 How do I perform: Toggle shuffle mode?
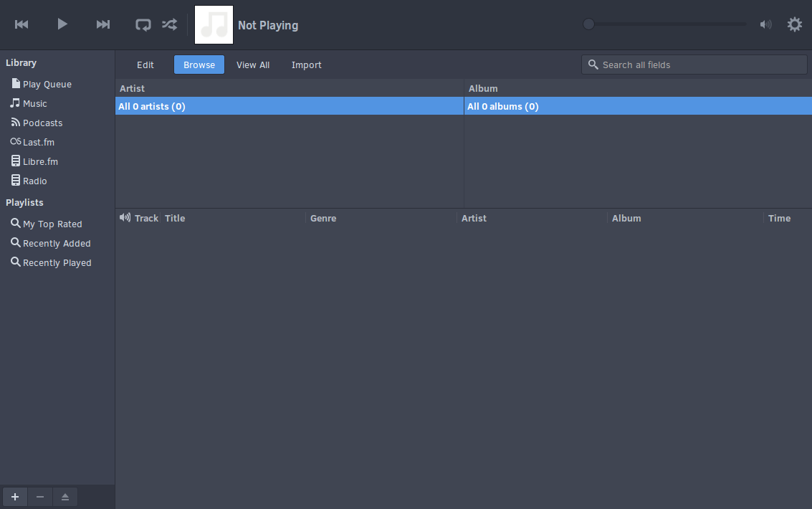pyautogui.click(x=169, y=24)
